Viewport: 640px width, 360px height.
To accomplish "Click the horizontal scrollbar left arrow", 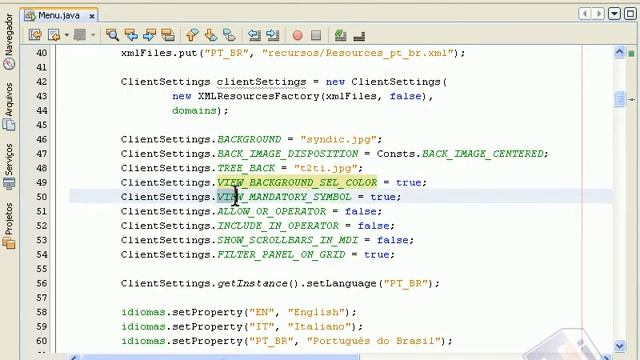I will 74,358.
